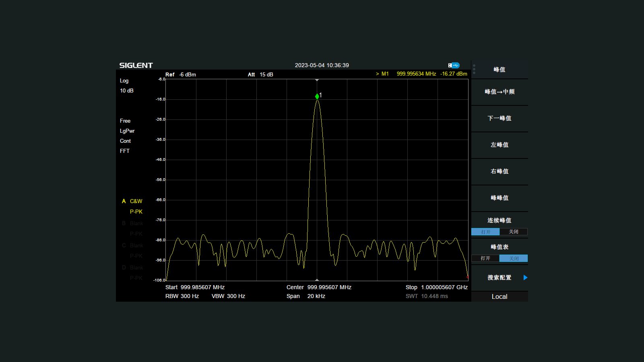
Task: Click the Free trigger label
Action: tap(125, 121)
